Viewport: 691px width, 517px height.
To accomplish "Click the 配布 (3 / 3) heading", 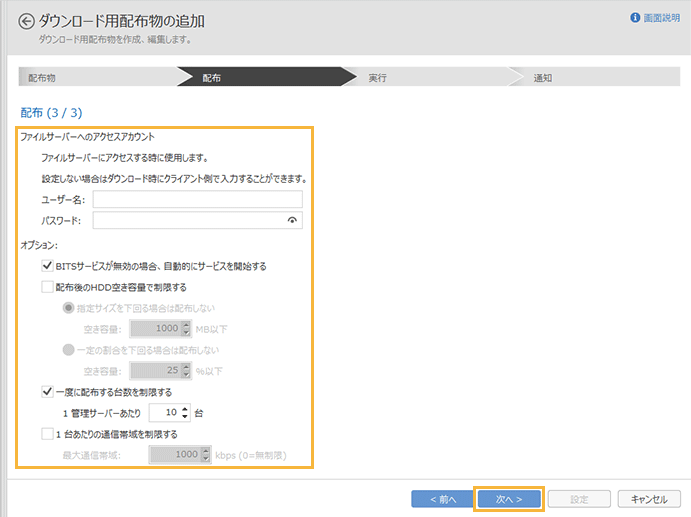I will point(51,113).
